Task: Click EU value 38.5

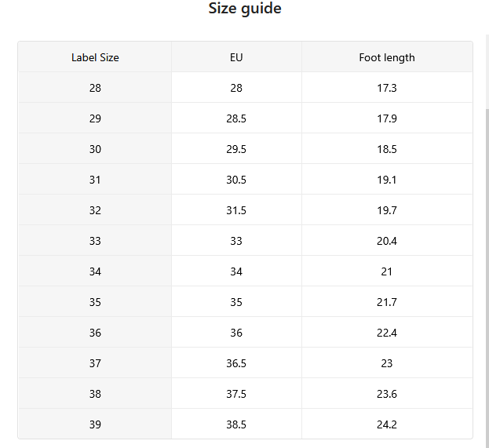Action: click(x=236, y=424)
